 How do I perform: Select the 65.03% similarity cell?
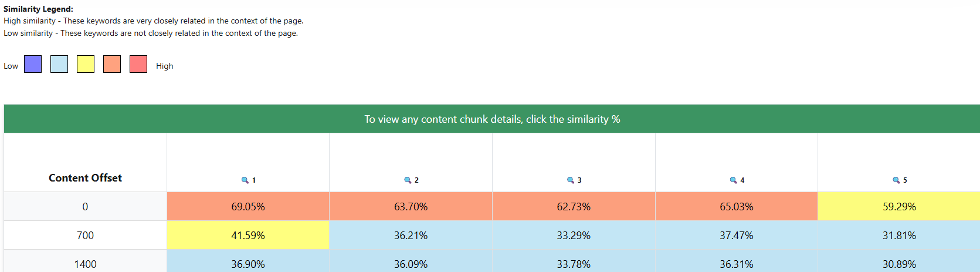coord(737,207)
